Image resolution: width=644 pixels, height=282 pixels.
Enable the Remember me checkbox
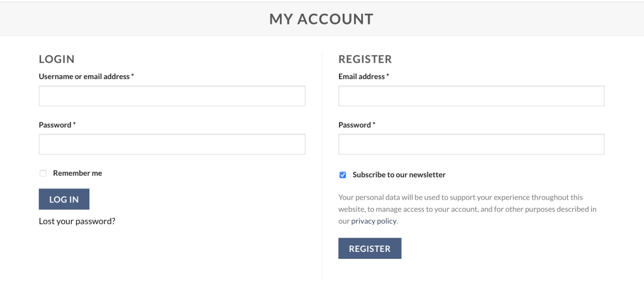click(x=43, y=173)
